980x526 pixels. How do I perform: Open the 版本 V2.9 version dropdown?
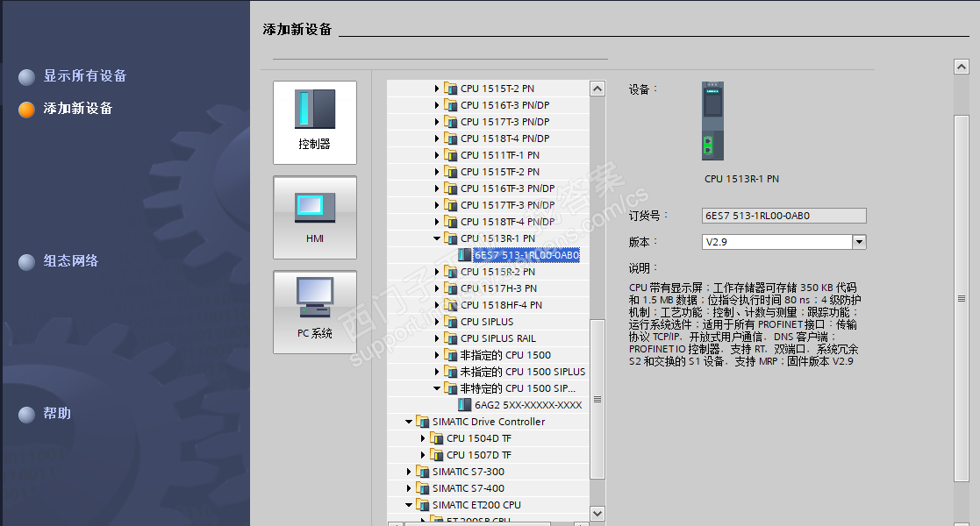pyautogui.click(x=860, y=242)
